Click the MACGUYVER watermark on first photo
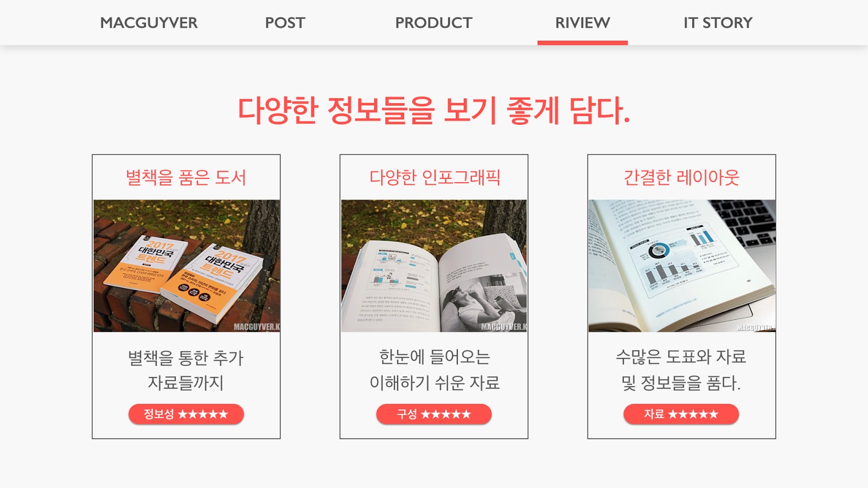Screen dimensions: 868x488 [257, 327]
